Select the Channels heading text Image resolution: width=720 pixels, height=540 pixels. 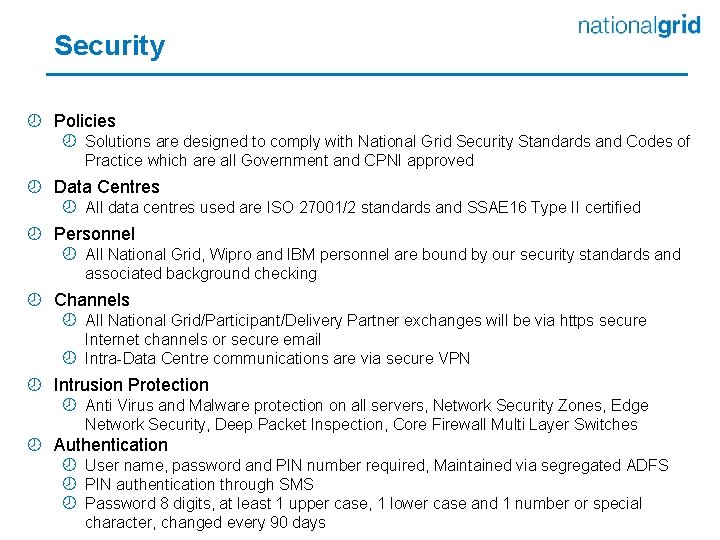click(92, 300)
